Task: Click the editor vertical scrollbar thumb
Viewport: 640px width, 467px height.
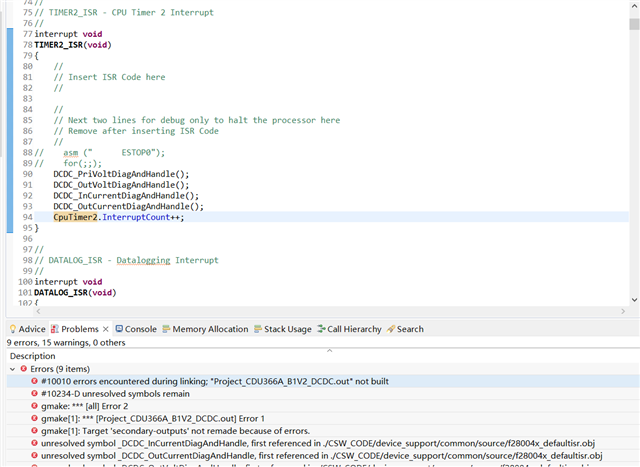Action: coord(634,24)
